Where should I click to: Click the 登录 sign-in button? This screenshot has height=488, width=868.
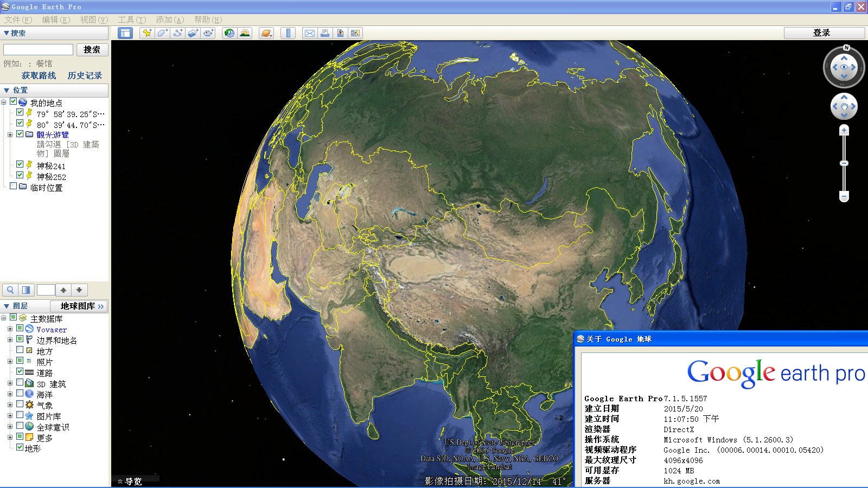pyautogui.click(x=824, y=33)
